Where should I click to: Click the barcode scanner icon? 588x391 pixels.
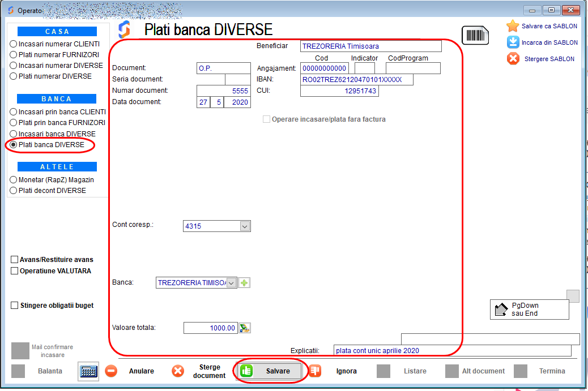[x=475, y=35]
